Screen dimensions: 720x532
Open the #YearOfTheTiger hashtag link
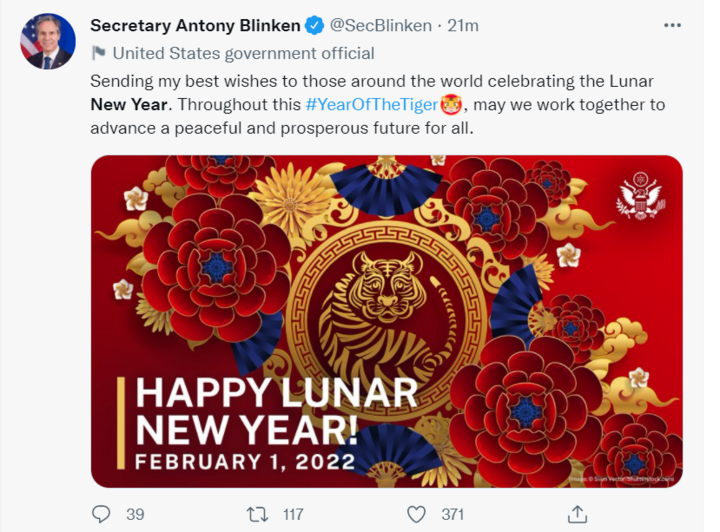[372, 105]
